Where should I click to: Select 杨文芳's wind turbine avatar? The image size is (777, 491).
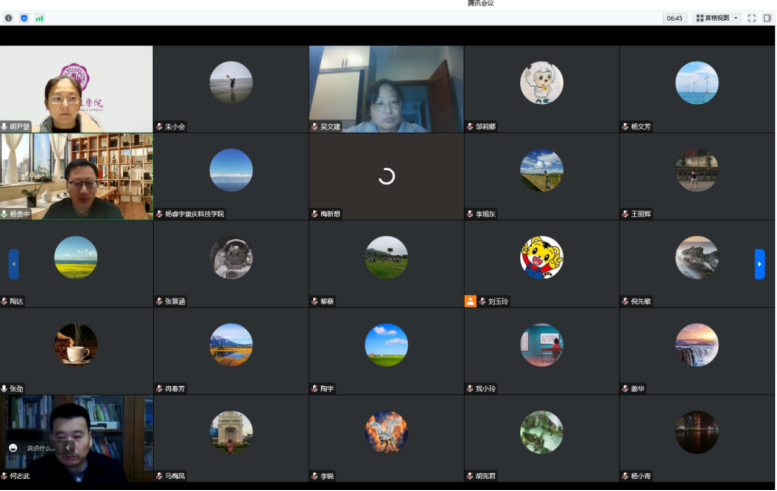coord(697,83)
